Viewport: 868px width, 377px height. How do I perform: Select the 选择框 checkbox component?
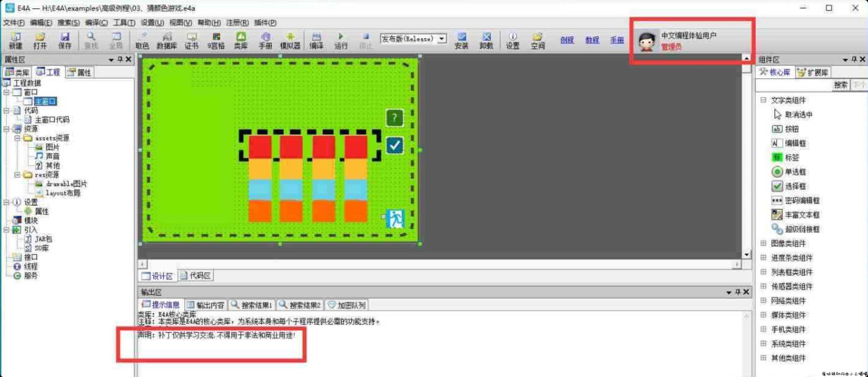(789, 186)
